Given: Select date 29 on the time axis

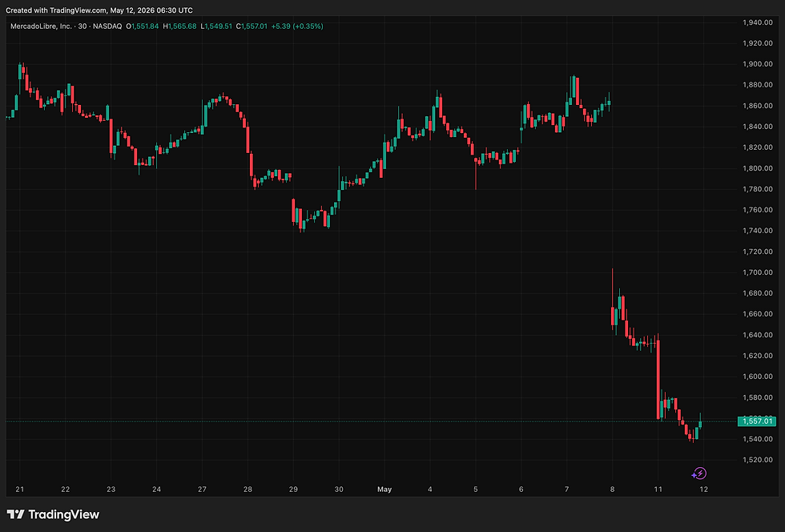Looking at the screenshot, I should [293, 490].
